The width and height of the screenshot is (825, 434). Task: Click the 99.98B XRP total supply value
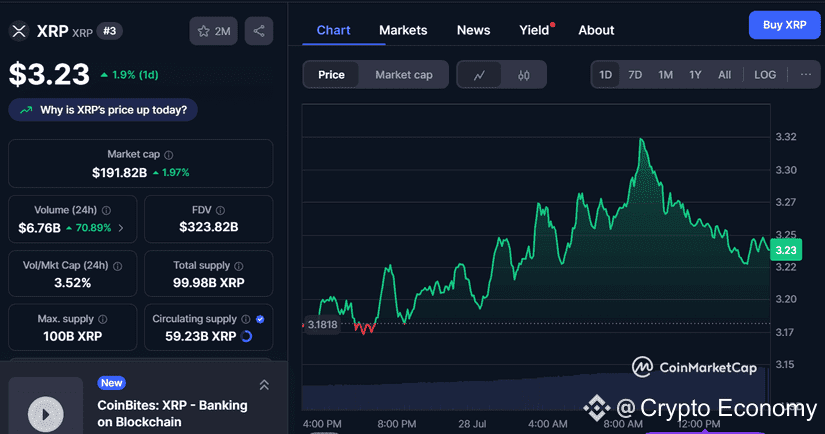click(209, 283)
